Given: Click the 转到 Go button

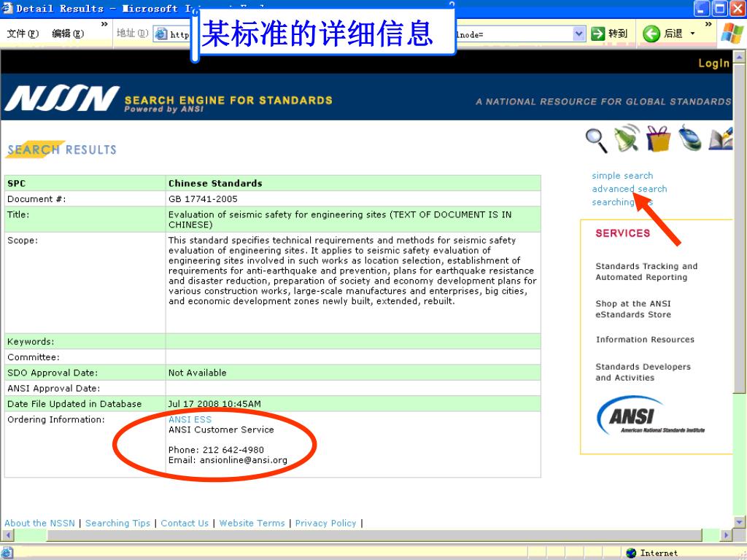Looking at the screenshot, I should [x=610, y=34].
